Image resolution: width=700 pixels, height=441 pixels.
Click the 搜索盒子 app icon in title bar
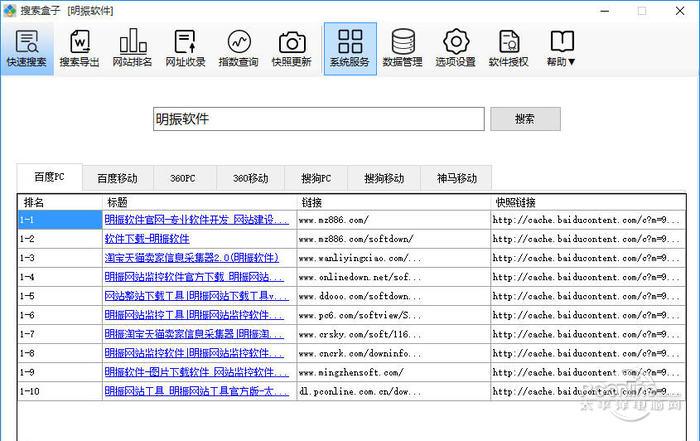9,10
